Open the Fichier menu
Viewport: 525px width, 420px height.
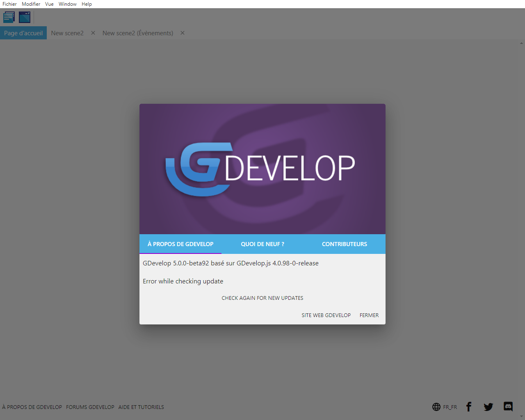pos(9,4)
